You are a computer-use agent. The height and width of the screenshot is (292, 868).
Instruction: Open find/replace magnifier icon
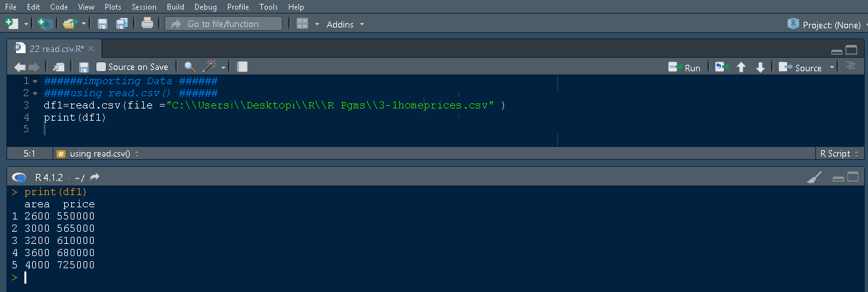tap(189, 67)
